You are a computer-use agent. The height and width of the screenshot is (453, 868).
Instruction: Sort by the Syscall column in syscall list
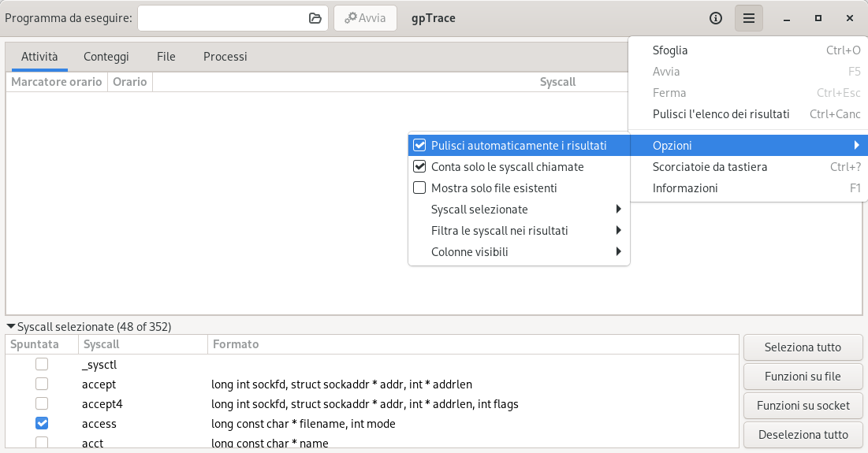point(143,344)
